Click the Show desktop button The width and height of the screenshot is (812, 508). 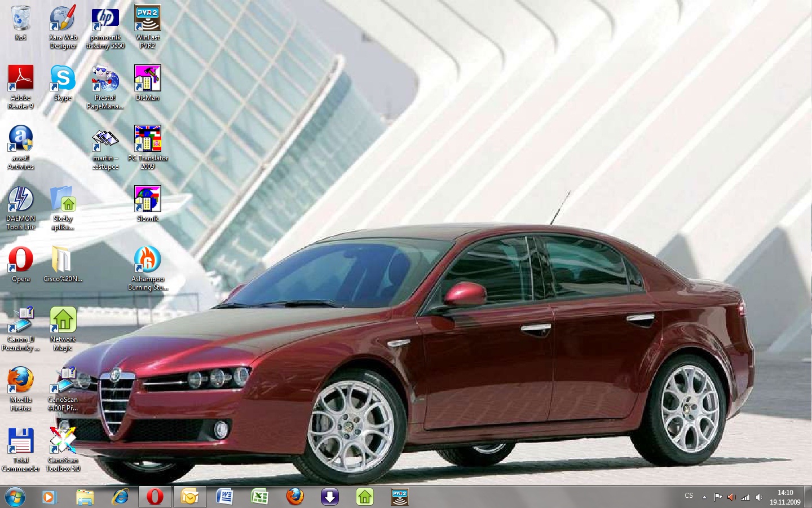808,497
